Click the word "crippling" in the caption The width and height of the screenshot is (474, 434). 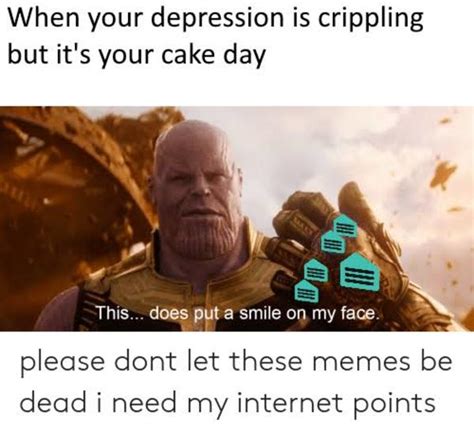[x=370, y=18]
